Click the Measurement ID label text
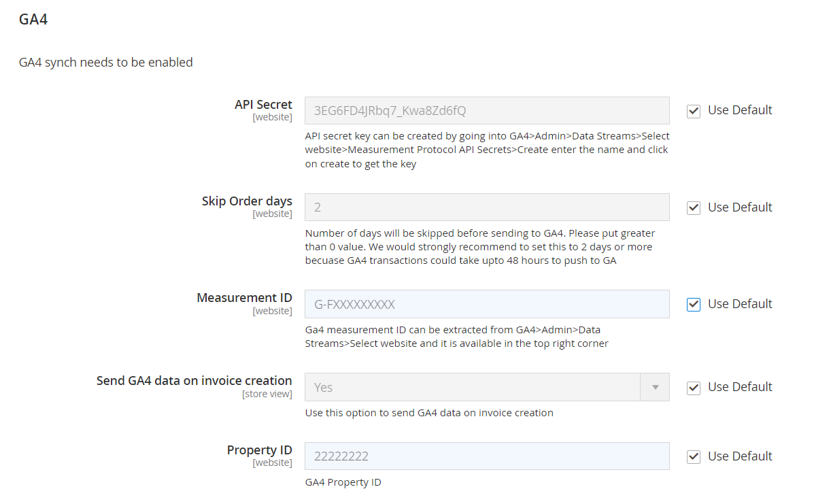Viewport: 814px width, 504px height. (244, 298)
